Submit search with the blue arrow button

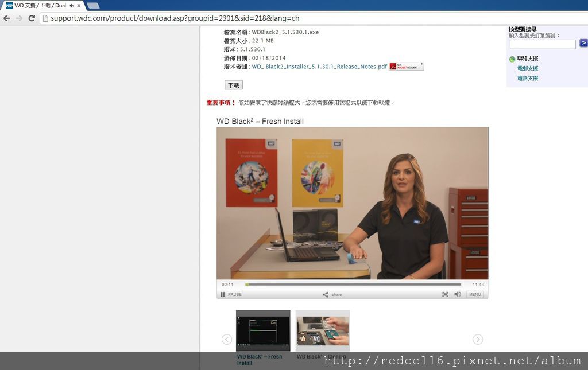tap(583, 43)
